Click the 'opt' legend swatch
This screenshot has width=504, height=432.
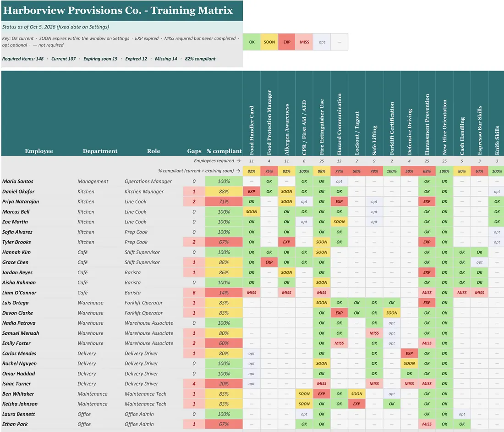(322, 42)
